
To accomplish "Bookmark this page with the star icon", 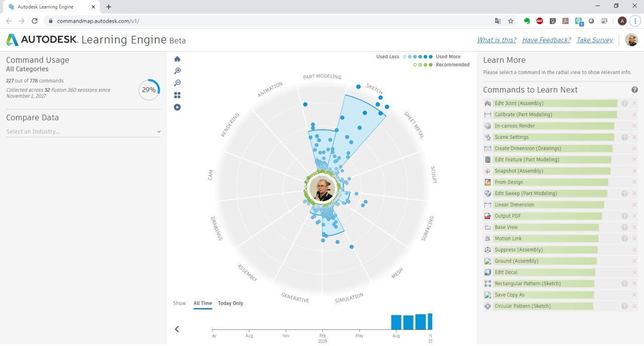I will 511,21.
